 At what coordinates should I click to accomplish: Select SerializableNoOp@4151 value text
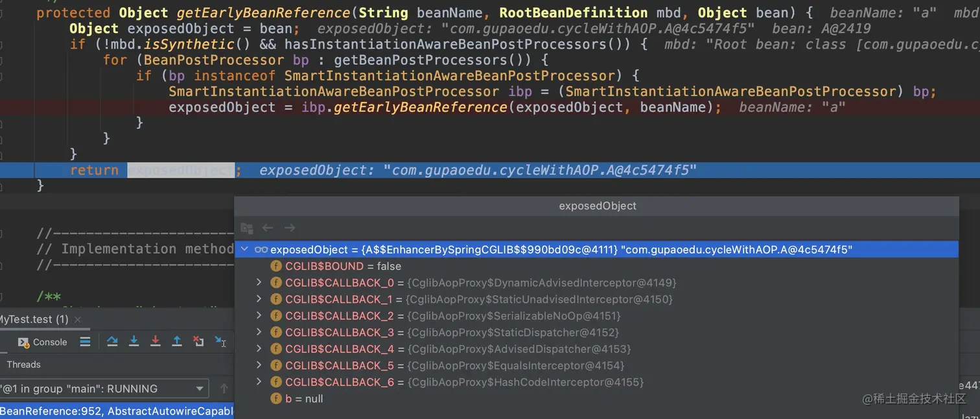(x=513, y=316)
